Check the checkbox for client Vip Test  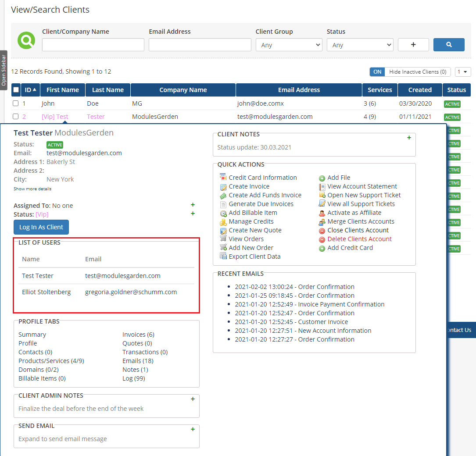(15, 116)
